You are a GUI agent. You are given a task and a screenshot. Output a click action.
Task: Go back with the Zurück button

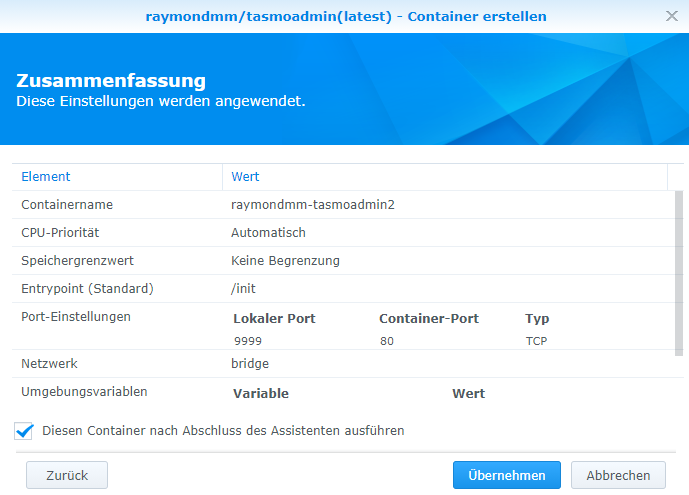click(x=67, y=475)
